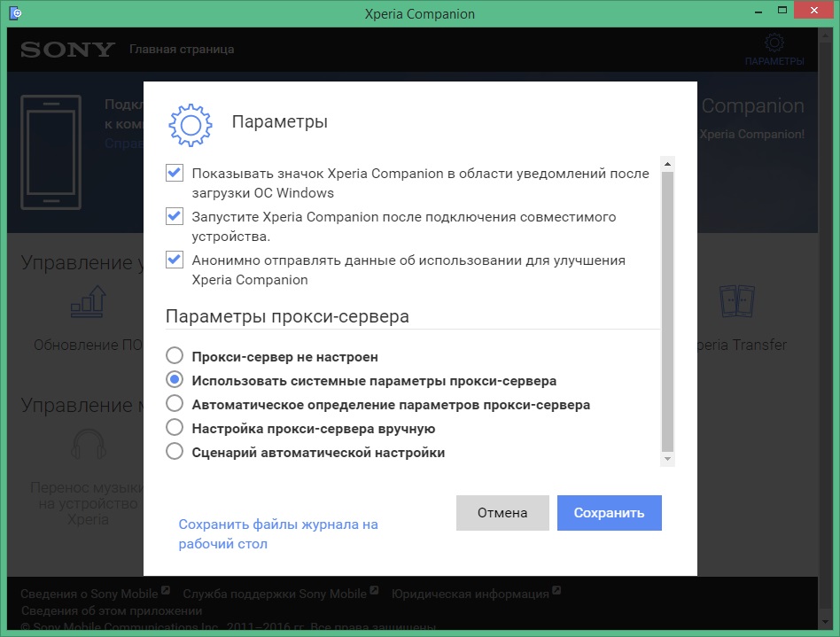Open the Обновление ПО upgrade icon

click(x=89, y=301)
